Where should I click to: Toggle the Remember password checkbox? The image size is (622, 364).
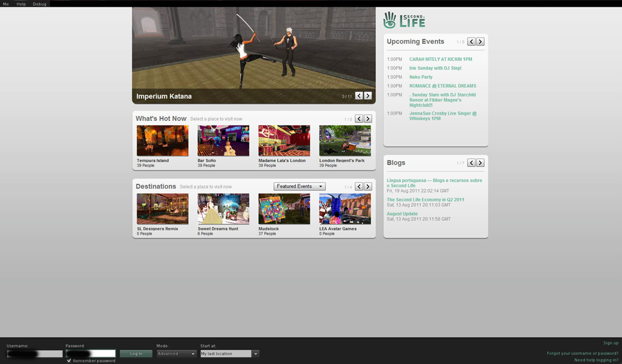point(69,360)
